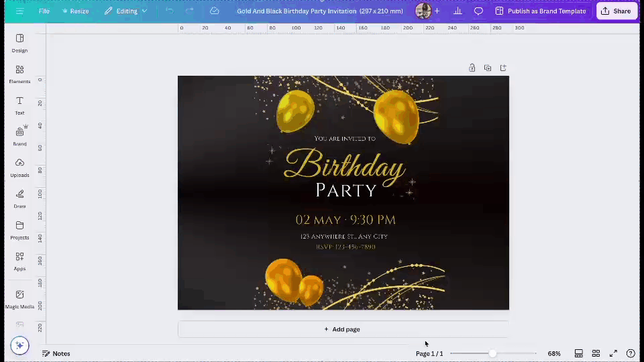Open the Uploads panel

(19, 168)
